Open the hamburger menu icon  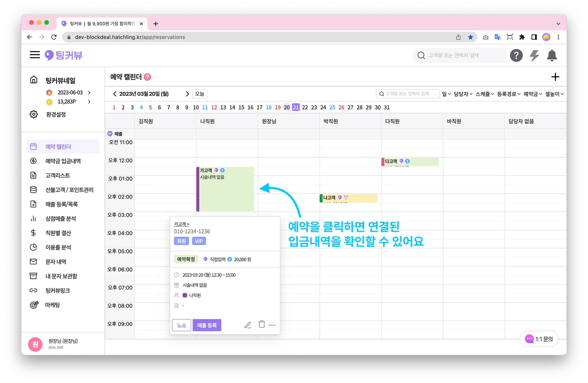click(35, 55)
